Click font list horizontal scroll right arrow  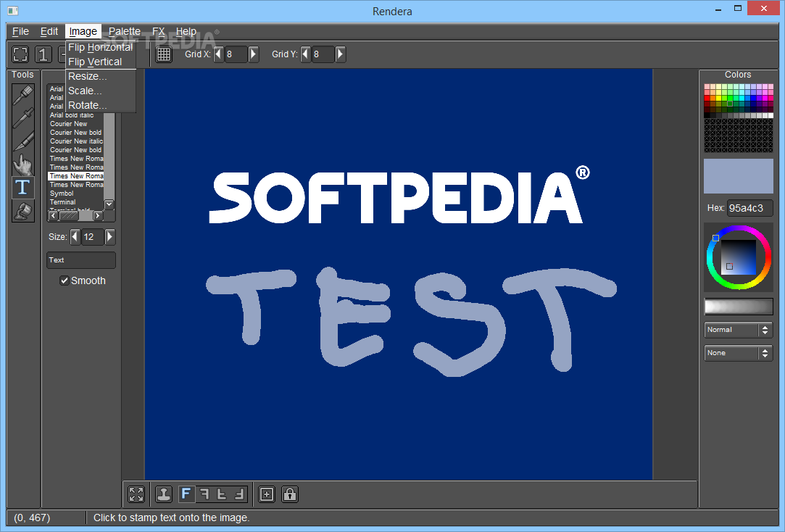pyautogui.click(x=98, y=216)
